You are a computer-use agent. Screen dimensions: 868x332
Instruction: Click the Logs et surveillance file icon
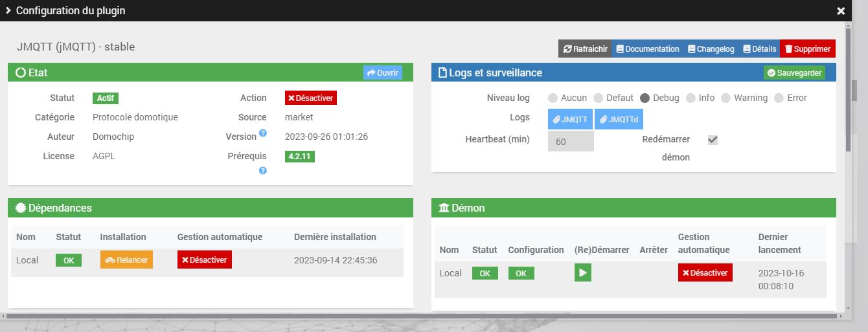[443, 72]
